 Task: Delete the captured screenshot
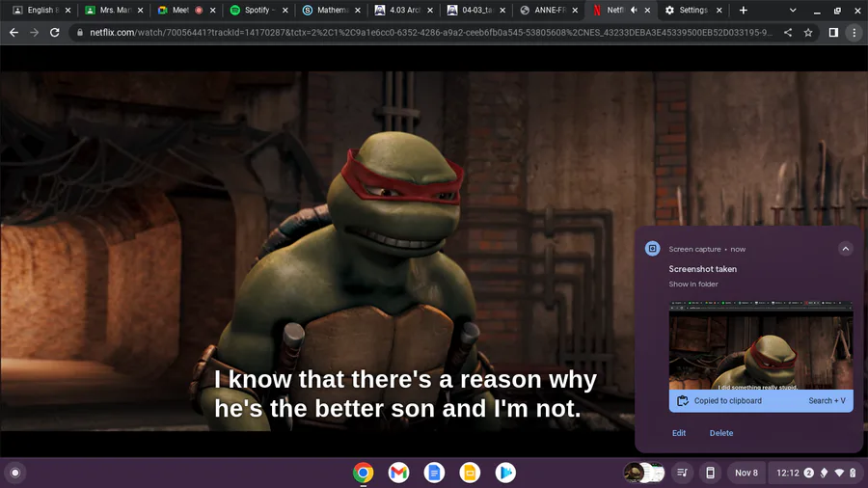pyautogui.click(x=721, y=433)
